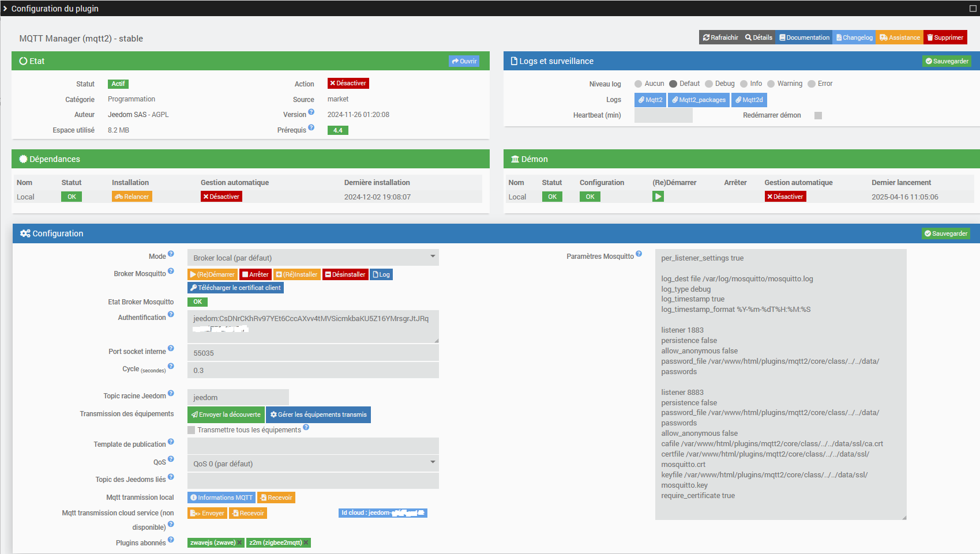Screen dimensions: 980x554
Task: Click help icon next to Mode
Action: pos(171,254)
